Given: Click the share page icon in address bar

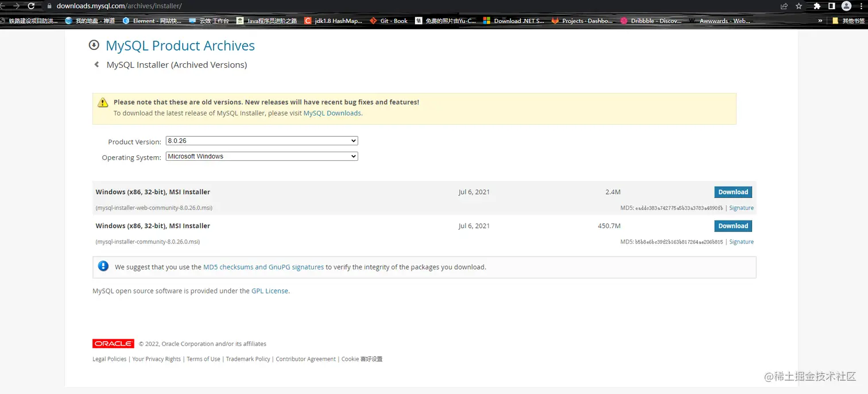Looking at the screenshot, I should click(x=784, y=6).
